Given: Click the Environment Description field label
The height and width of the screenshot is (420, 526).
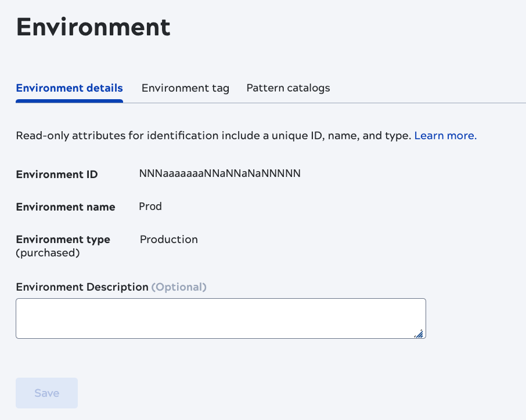Looking at the screenshot, I should pos(82,287).
